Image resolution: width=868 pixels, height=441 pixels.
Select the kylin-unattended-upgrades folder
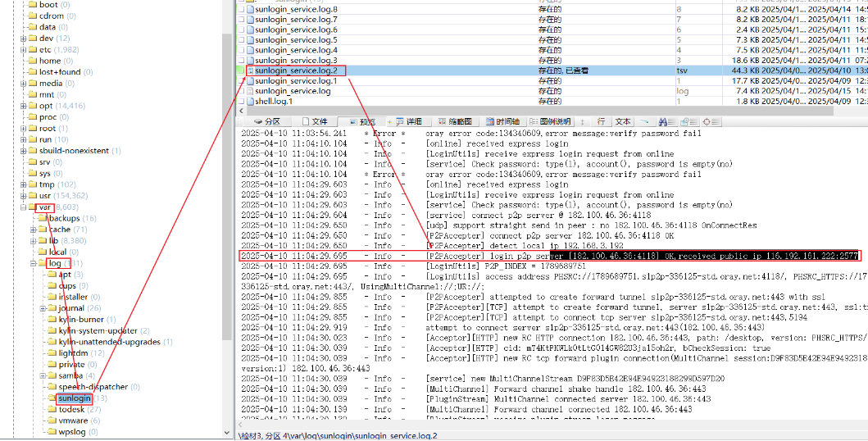tap(110, 342)
